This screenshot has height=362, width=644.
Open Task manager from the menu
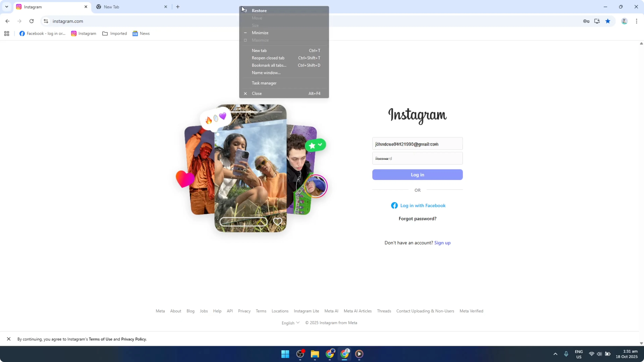coord(284,83)
